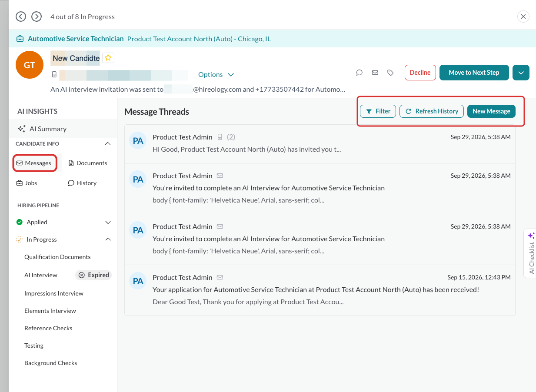Open the Filter button in Message Threads
This screenshot has width=536, height=392.
(378, 111)
